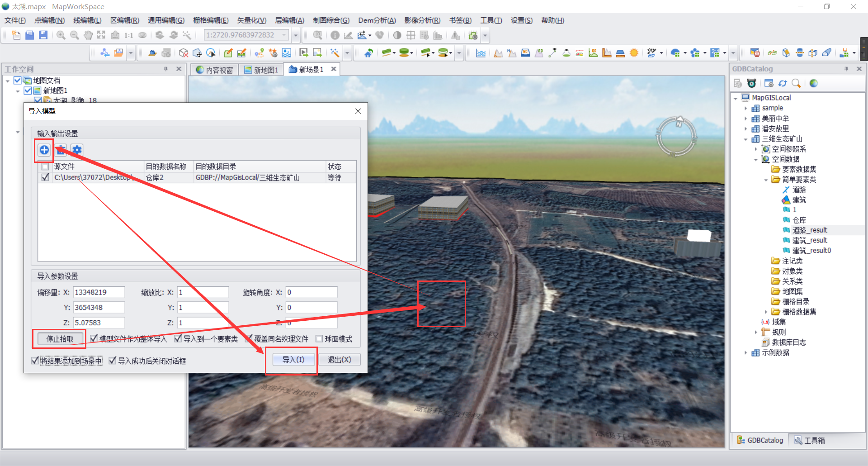The width and height of the screenshot is (868, 466).
Task: Click the sun lighting analysis icon
Action: pos(634,53)
